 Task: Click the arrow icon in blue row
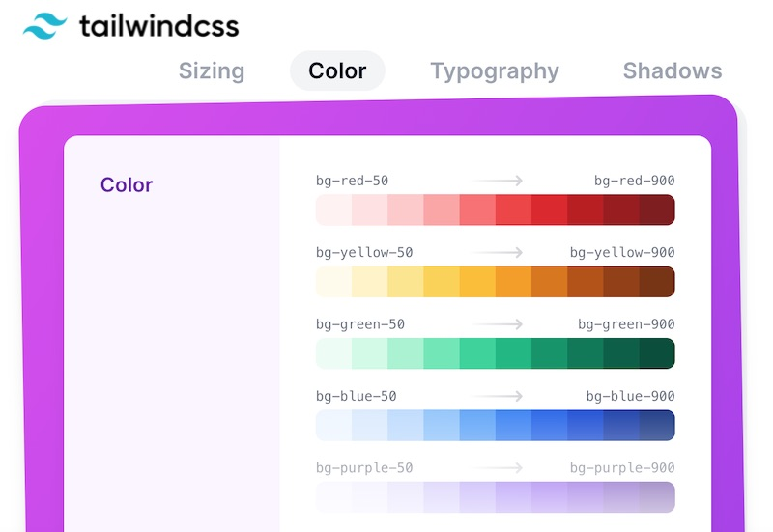point(498,396)
